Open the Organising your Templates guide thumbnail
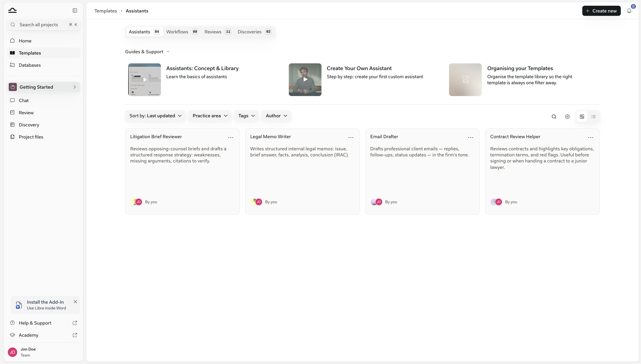 [x=465, y=80]
